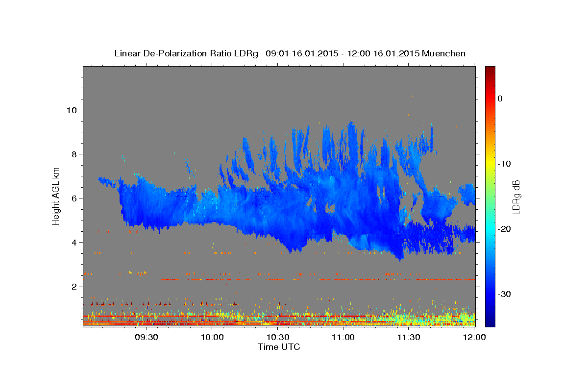Click the colorbar value 0

500,98
